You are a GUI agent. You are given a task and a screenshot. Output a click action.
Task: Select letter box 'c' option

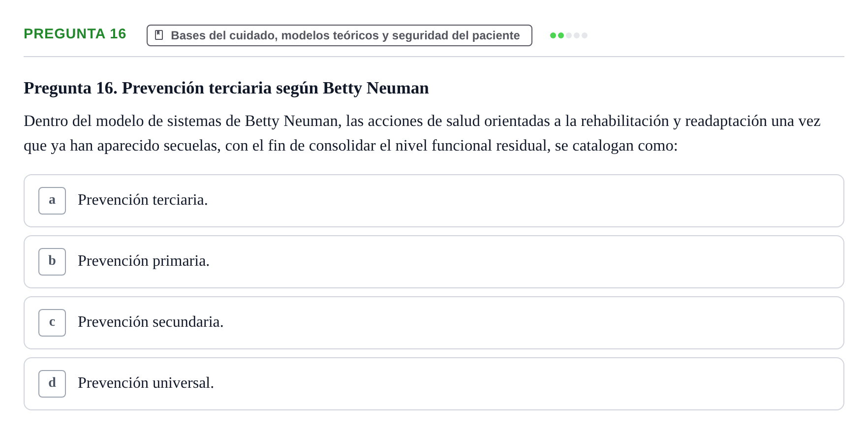52,323
